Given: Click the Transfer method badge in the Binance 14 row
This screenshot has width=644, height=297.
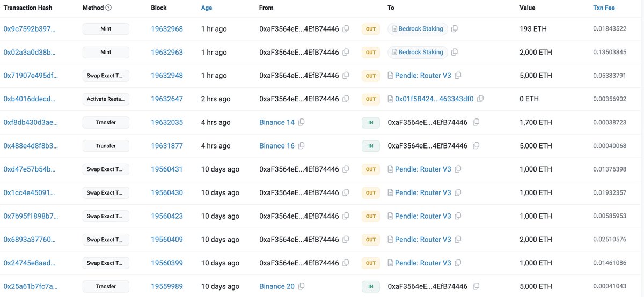Looking at the screenshot, I should [x=106, y=122].
